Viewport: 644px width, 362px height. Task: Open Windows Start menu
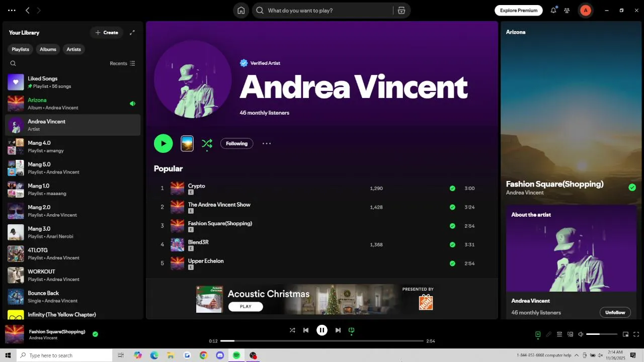click(x=8, y=355)
